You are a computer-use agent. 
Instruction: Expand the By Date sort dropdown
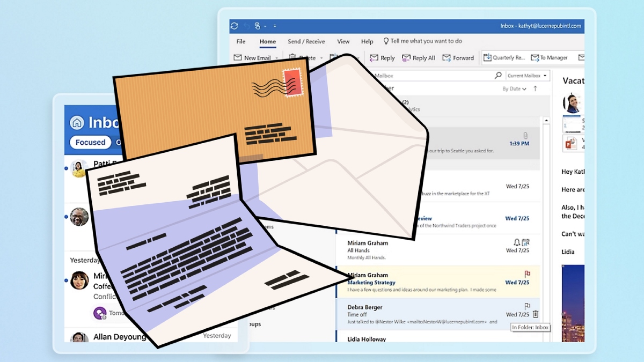pyautogui.click(x=514, y=89)
